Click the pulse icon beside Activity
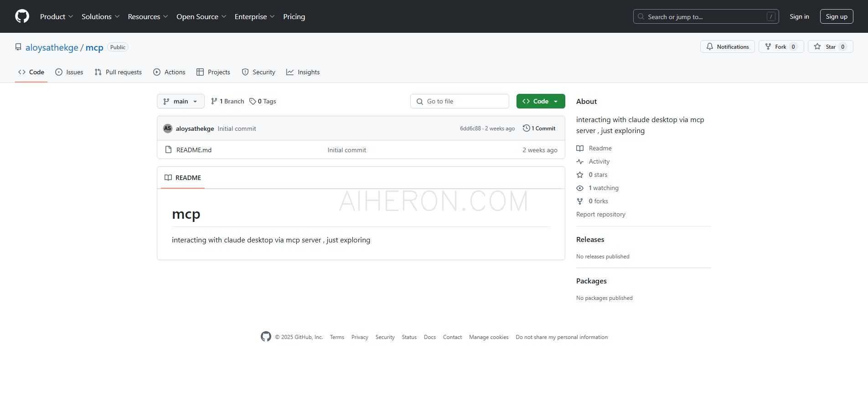 580,161
